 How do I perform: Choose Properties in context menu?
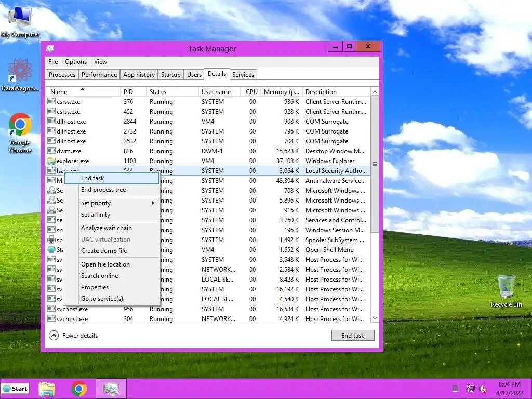tap(112, 287)
